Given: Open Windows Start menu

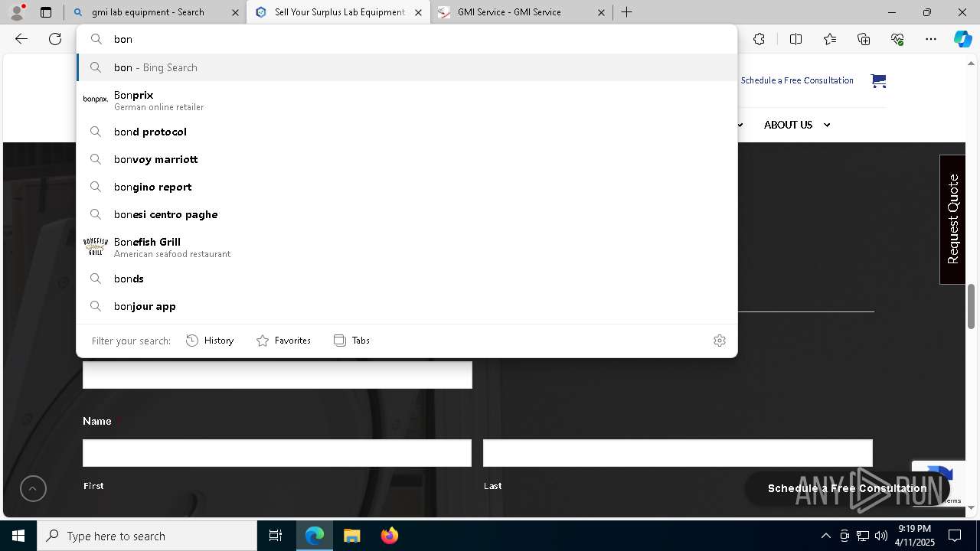Looking at the screenshot, I should coord(18,536).
